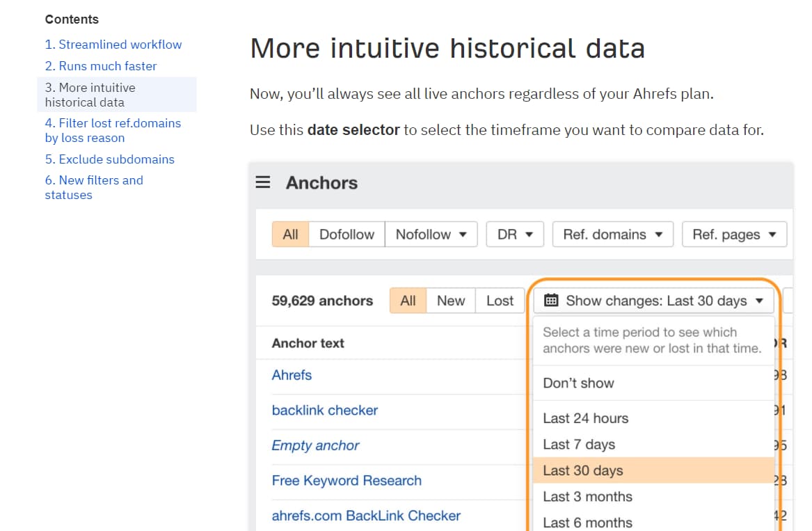Select Last 3 months option
The width and height of the screenshot is (812, 531).
click(653, 496)
